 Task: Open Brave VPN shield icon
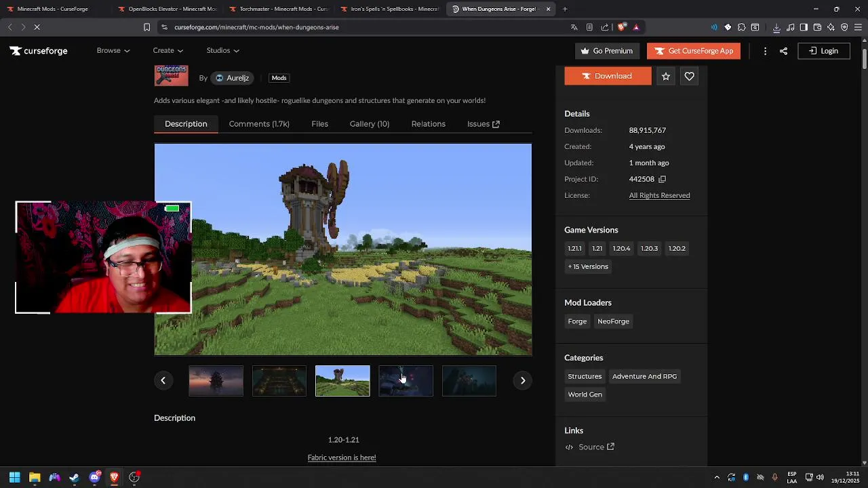click(844, 27)
